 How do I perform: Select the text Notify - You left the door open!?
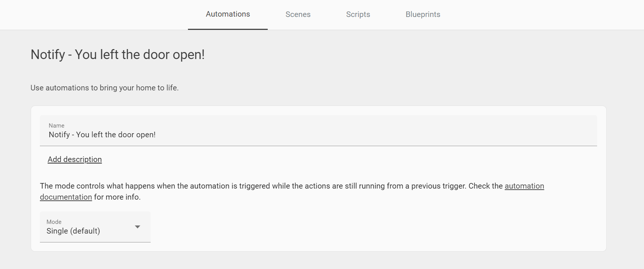point(102,134)
